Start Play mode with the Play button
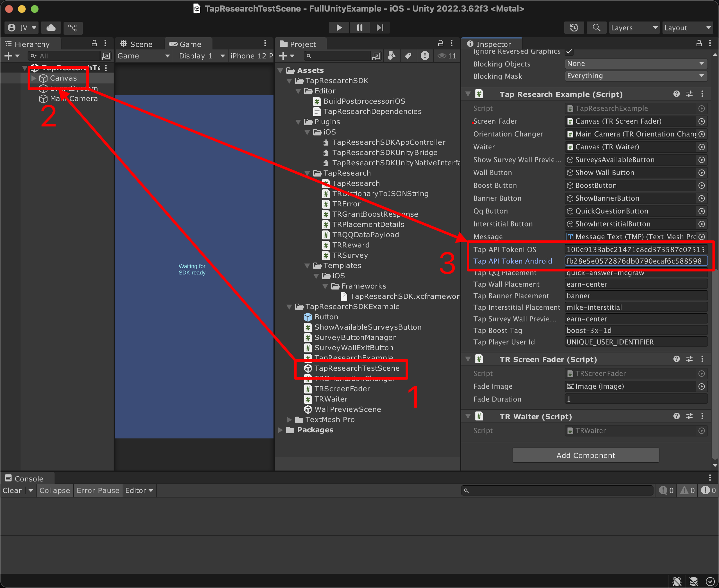Image resolution: width=719 pixels, height=588 pixels. click(339, 28)
